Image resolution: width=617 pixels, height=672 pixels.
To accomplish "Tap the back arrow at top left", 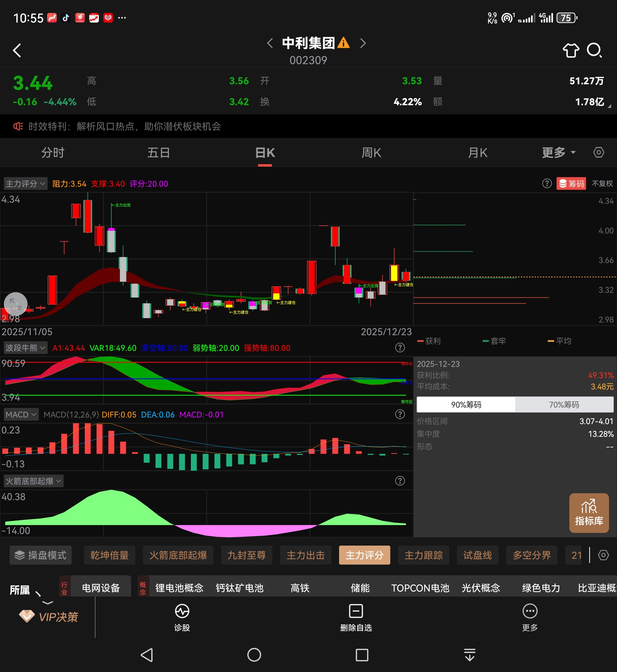I will click(x=17, y=50).
